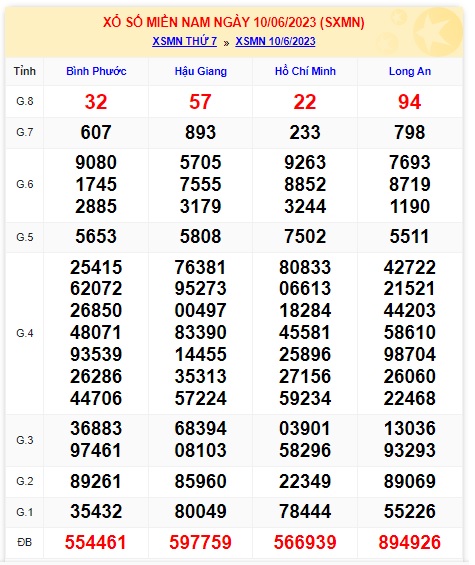Click Hồ Chí Minh special prize 566939
This screenshot has height=565, width=475.
coord(305,542)
